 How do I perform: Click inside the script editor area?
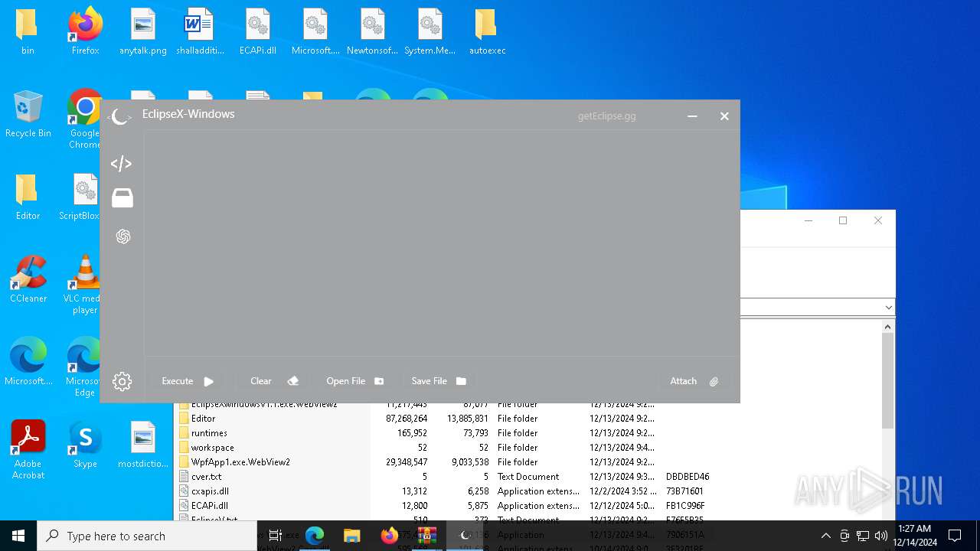[441, 243]
